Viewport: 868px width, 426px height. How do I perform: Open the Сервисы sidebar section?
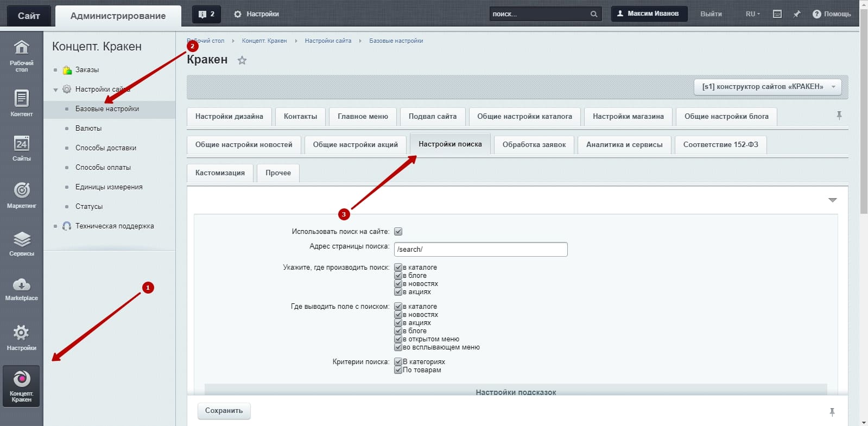pyautogui.click(x=21, y=243)
